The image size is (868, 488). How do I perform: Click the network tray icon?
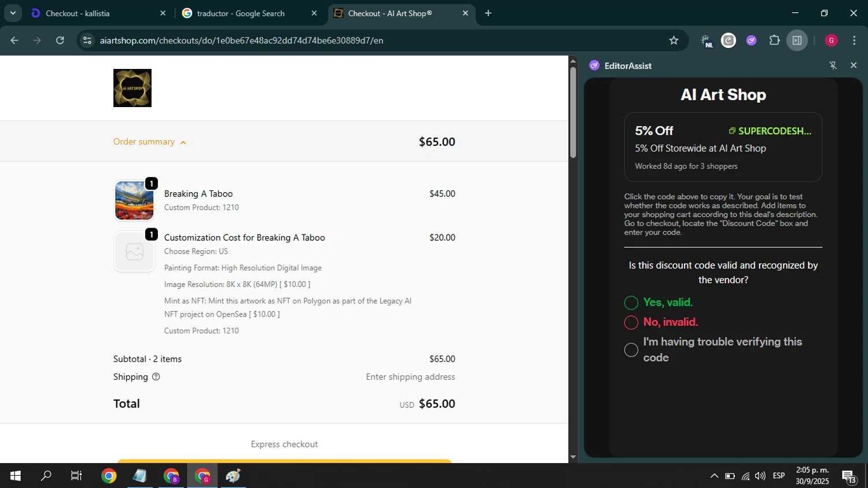(x=745, y=476)
